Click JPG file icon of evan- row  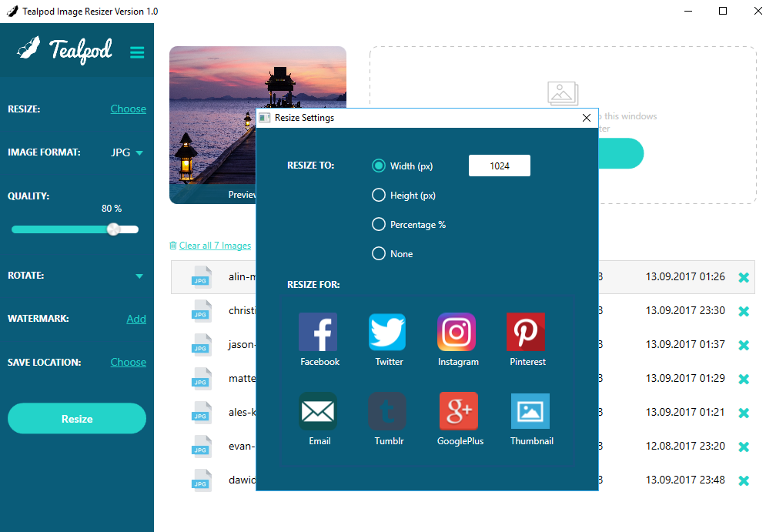coord(202,447)
